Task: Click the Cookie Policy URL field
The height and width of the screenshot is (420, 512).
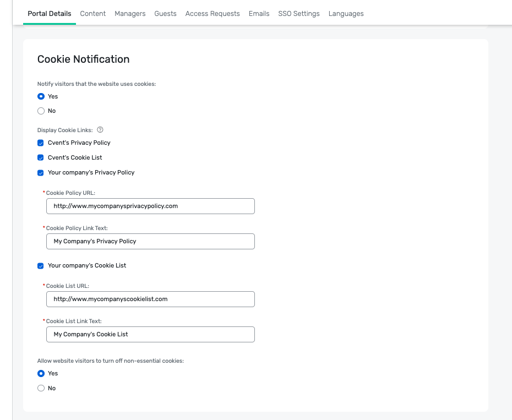Action: pyautogui.click(x=150, y=206)
